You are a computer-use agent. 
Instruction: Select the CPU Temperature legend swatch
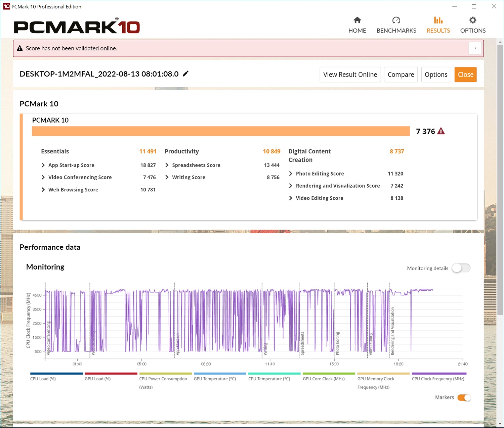point(275,373)
